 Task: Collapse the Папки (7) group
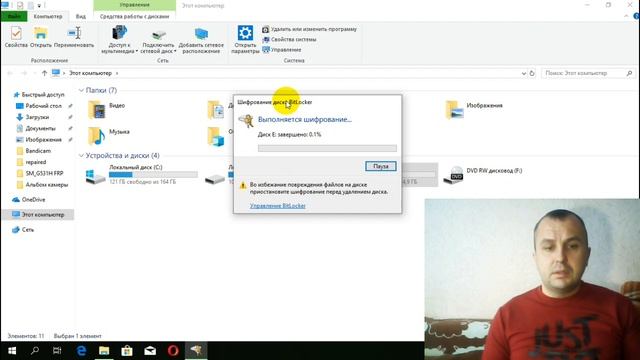(81, 90)
